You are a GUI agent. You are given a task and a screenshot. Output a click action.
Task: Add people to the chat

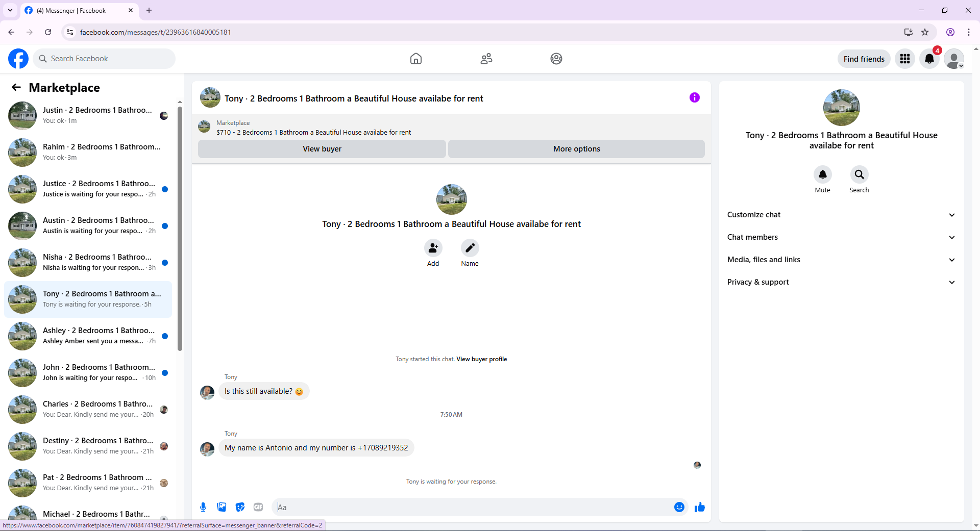coord(433,248)
